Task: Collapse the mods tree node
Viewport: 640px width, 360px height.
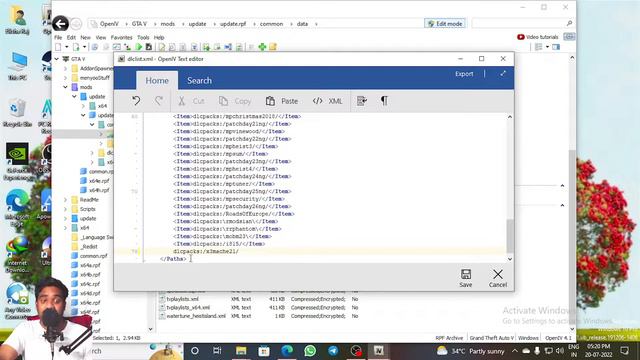Action: (65, 87)
